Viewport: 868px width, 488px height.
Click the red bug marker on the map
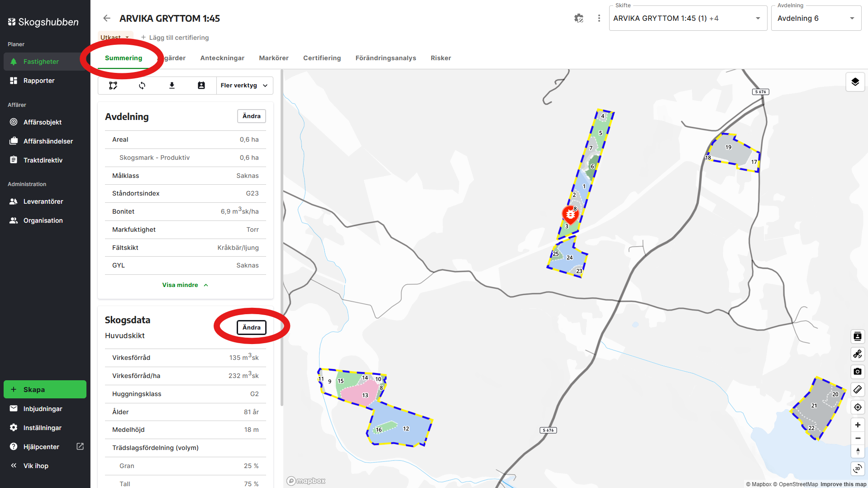click(x=570, y=215)
